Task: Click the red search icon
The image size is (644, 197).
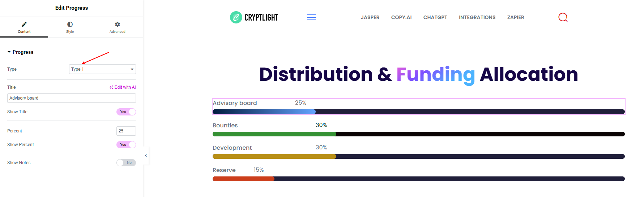Action: [563, 17]
